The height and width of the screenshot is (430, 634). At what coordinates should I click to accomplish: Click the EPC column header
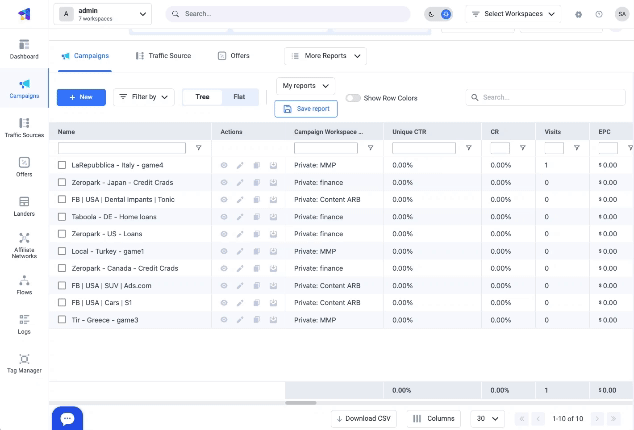click(604, 132)
